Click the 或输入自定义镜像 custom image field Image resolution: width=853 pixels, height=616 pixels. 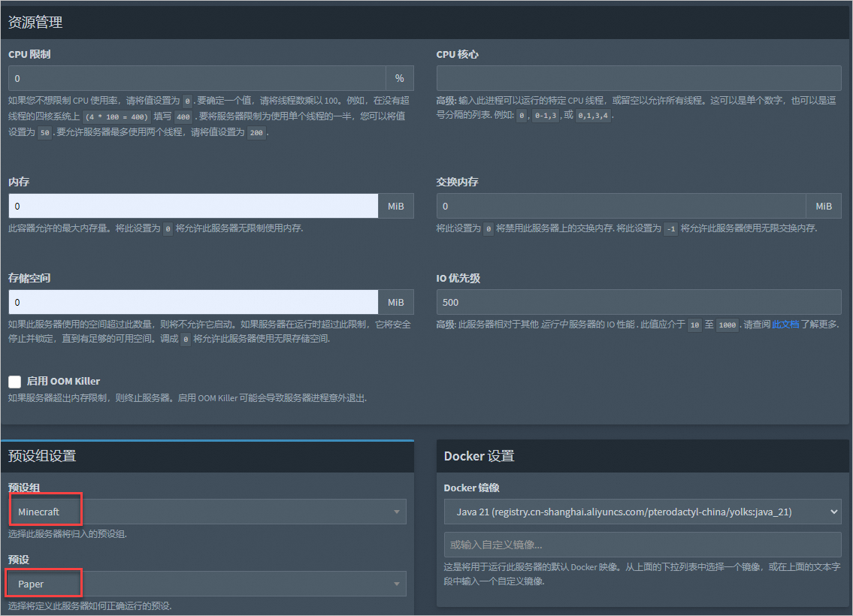(643, 545)
